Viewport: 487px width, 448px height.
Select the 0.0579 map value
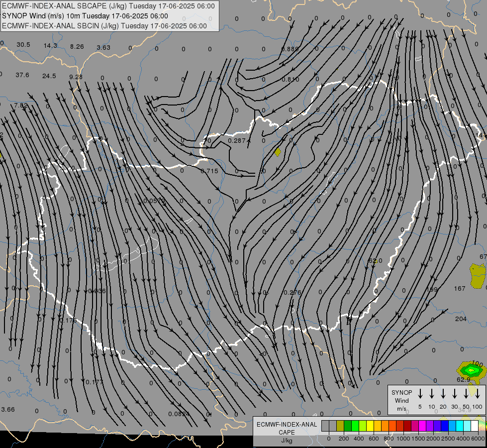point(154,201)
